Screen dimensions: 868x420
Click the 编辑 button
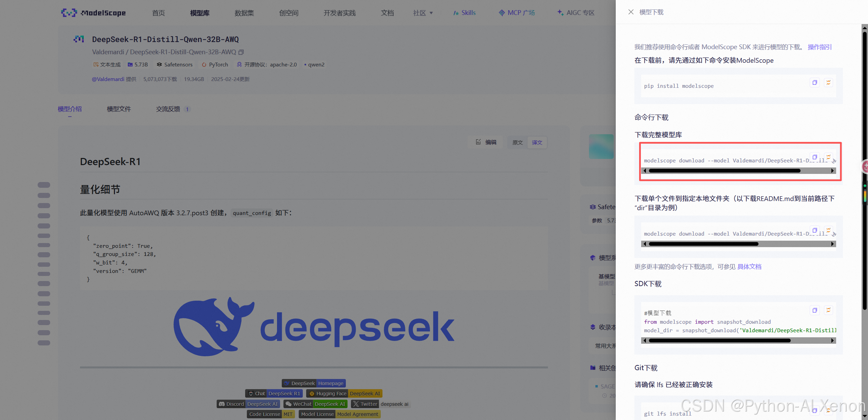tap(486, 142)
